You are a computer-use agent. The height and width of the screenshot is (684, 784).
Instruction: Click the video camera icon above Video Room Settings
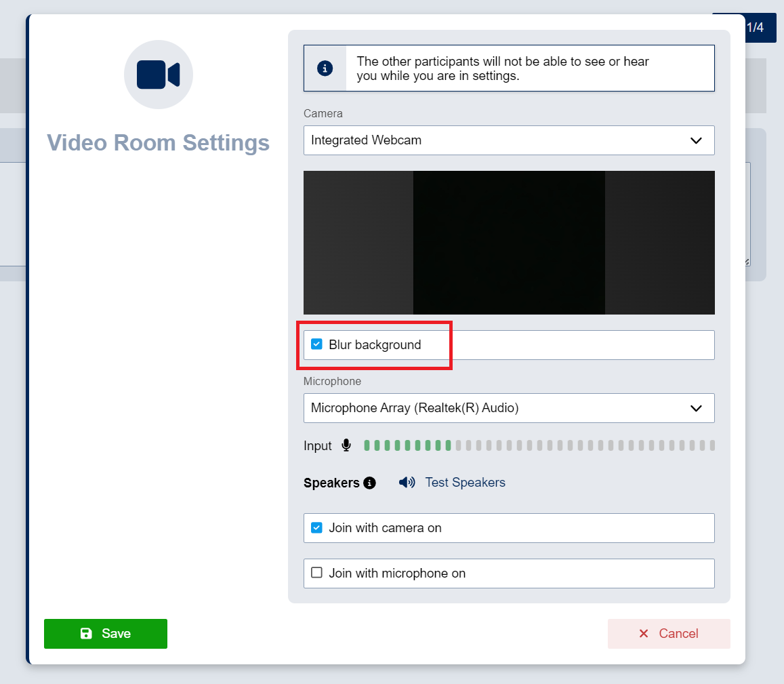(x=158, y=75)
